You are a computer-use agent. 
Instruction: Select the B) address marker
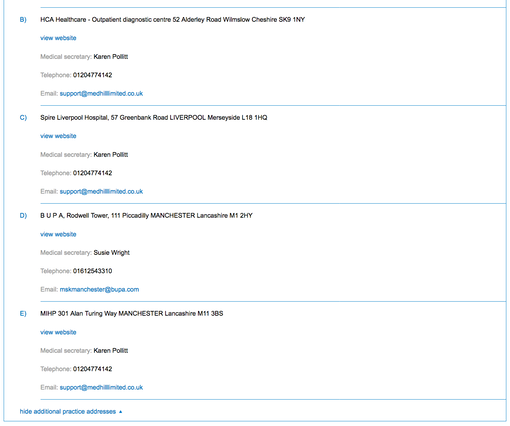pos(23,20)
